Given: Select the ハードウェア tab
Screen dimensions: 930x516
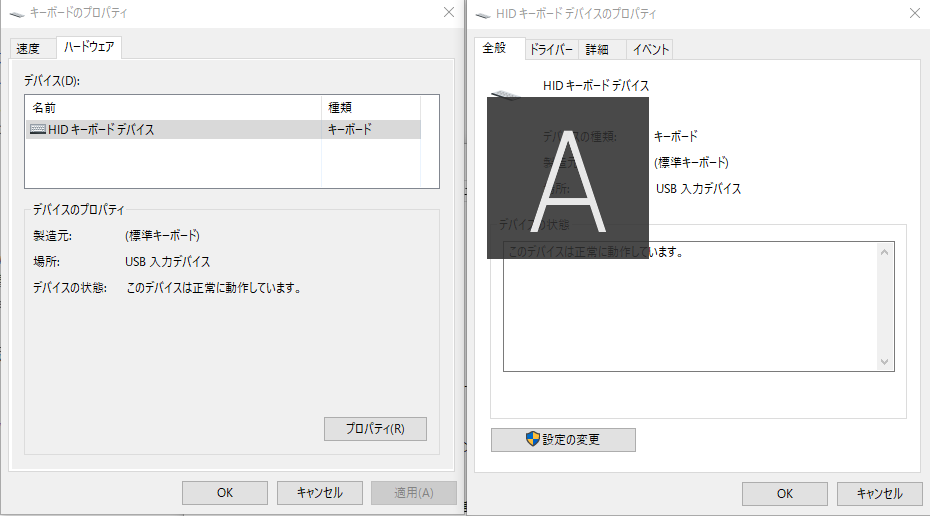Looking at the screenshot, I should pyautogui.click(x=89, y=47).
